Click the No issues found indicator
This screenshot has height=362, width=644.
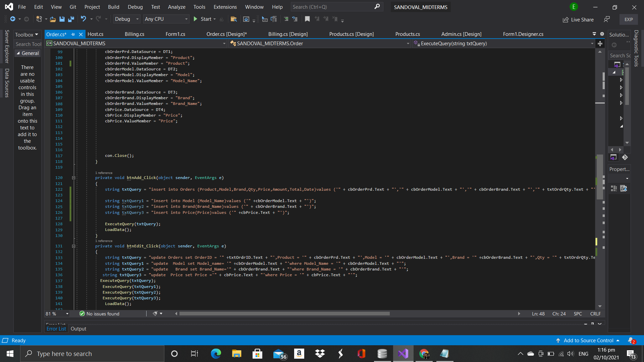point(99,314)
